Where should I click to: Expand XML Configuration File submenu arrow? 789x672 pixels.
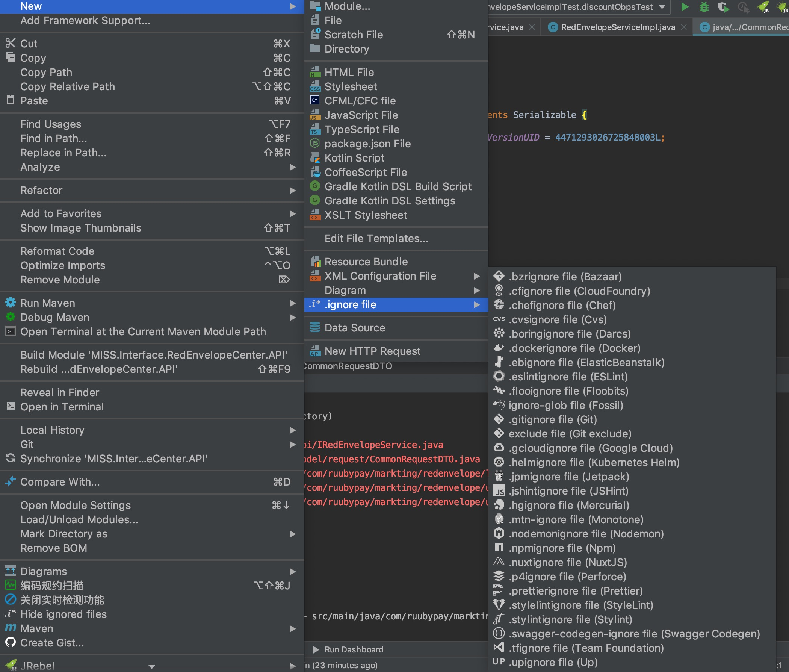coord(476,276)
